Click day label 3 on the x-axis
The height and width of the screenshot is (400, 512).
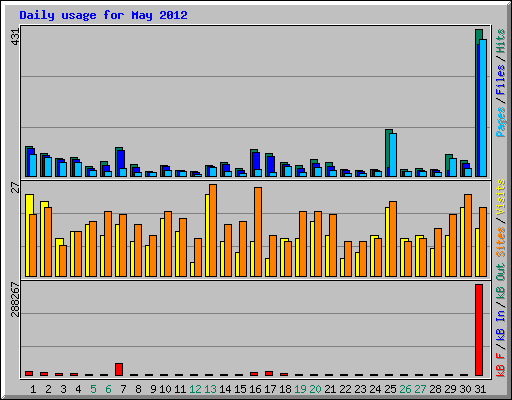tap(63, 389)
